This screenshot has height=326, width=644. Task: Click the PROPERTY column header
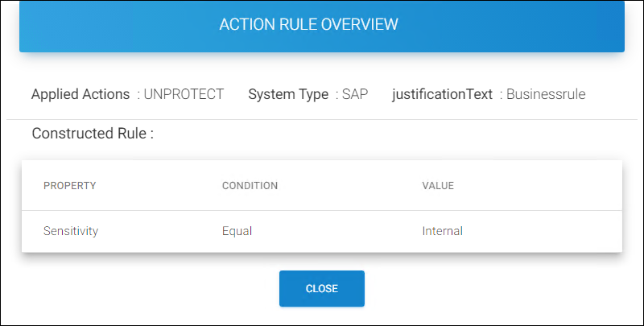pos(69,186)
